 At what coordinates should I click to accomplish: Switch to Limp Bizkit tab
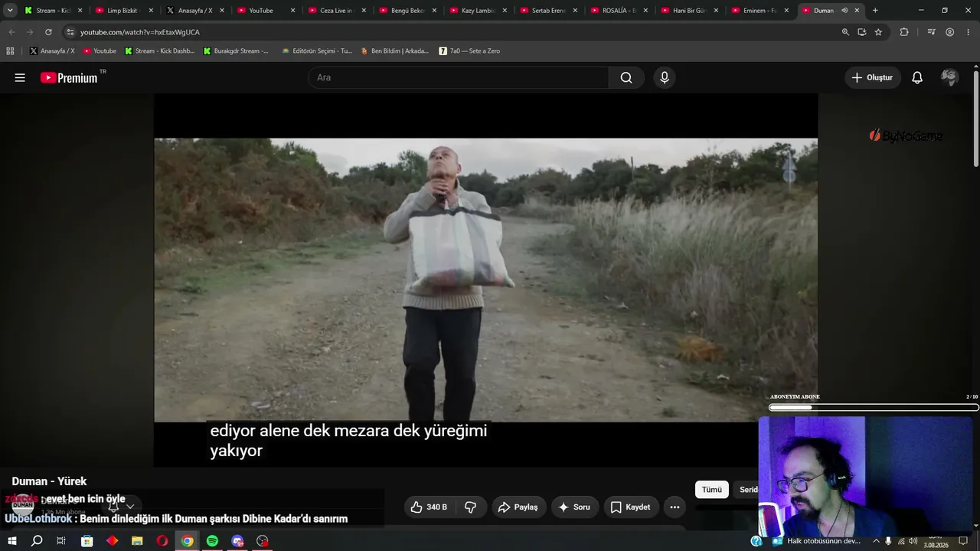pyautogui.click(x=124, y=11)
